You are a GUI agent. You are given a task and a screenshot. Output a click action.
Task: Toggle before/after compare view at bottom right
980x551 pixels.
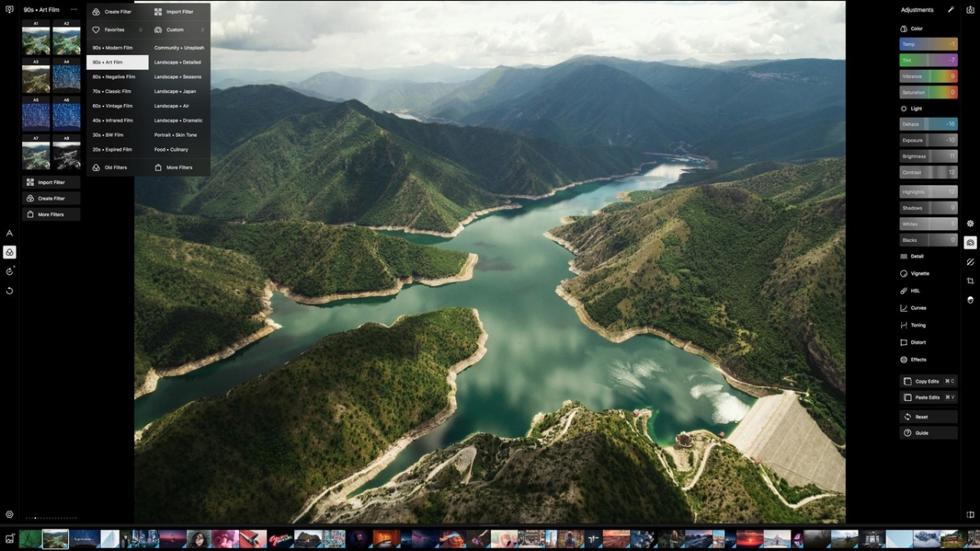(x=970, y=515)
